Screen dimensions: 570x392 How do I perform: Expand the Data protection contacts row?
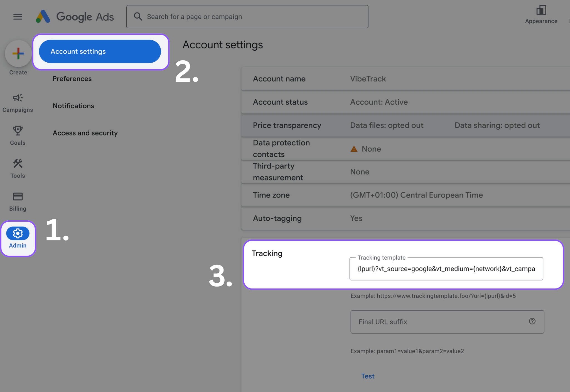click(x=405, y=149)
